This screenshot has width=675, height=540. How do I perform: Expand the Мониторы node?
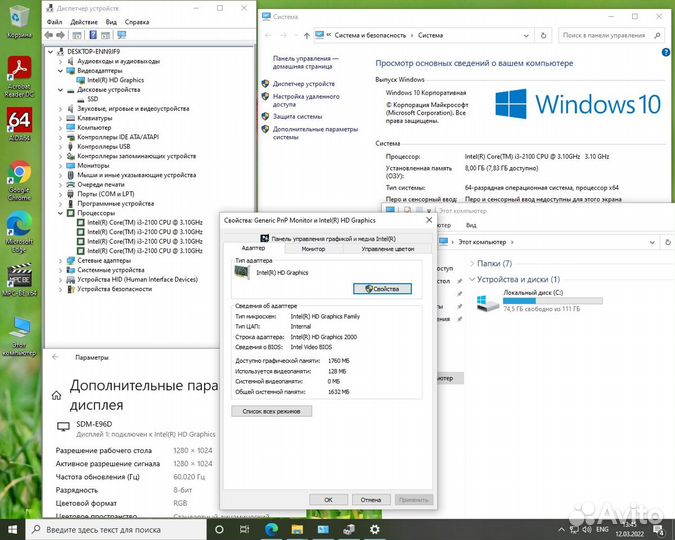(61, 166)
